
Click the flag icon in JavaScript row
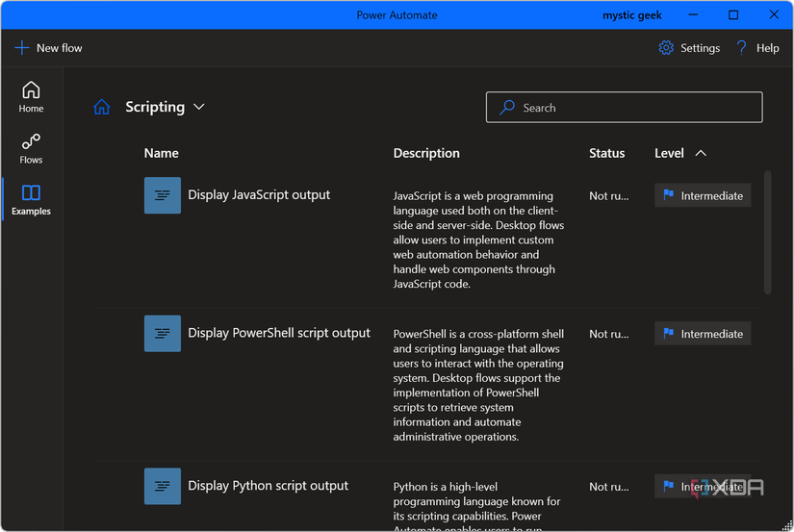669,195
